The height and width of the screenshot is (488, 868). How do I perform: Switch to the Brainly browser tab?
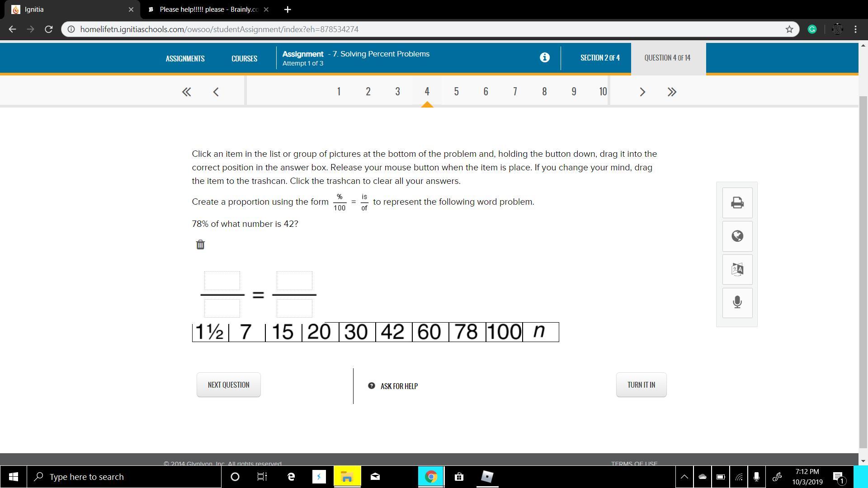point(208,9)
